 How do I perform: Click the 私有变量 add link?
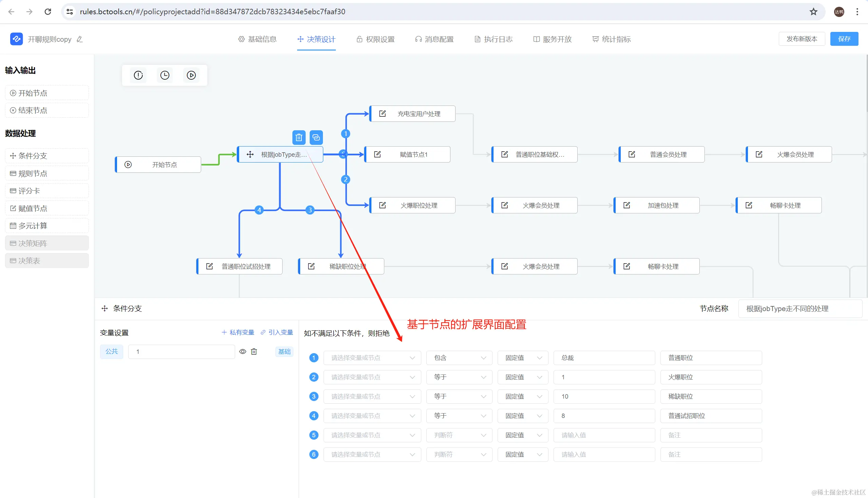pos(238,332)
